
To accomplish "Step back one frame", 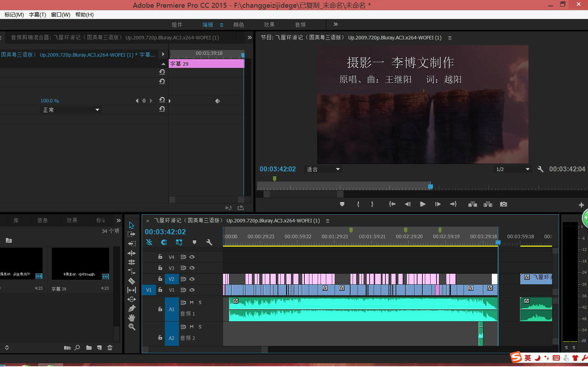I will (408, 204).
